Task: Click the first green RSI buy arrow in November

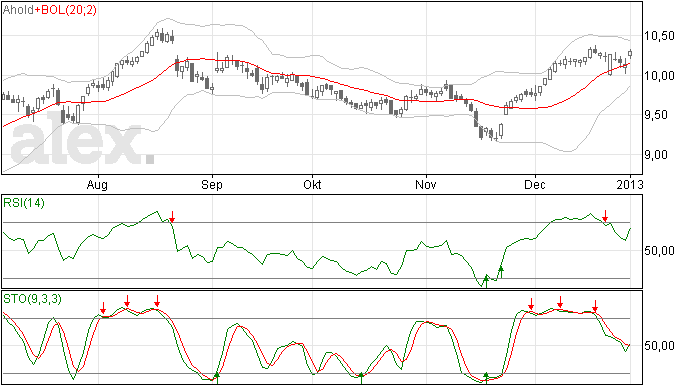Action: 486,281
